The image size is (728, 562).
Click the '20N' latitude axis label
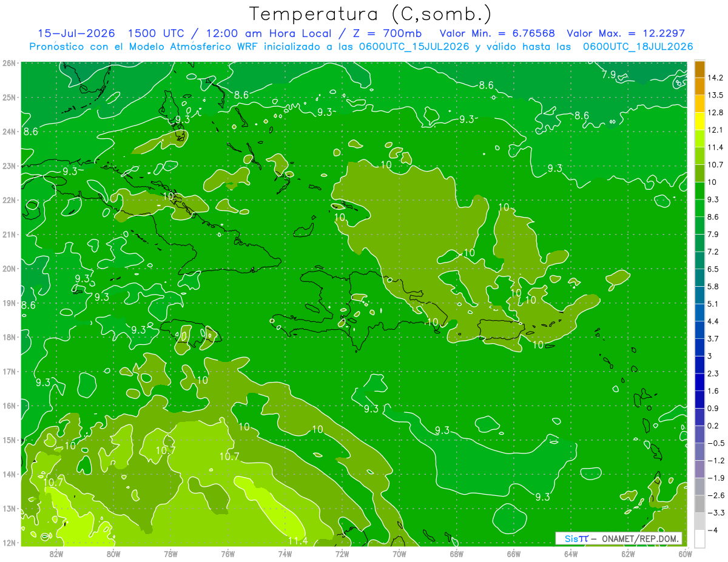tap(8, 269)
